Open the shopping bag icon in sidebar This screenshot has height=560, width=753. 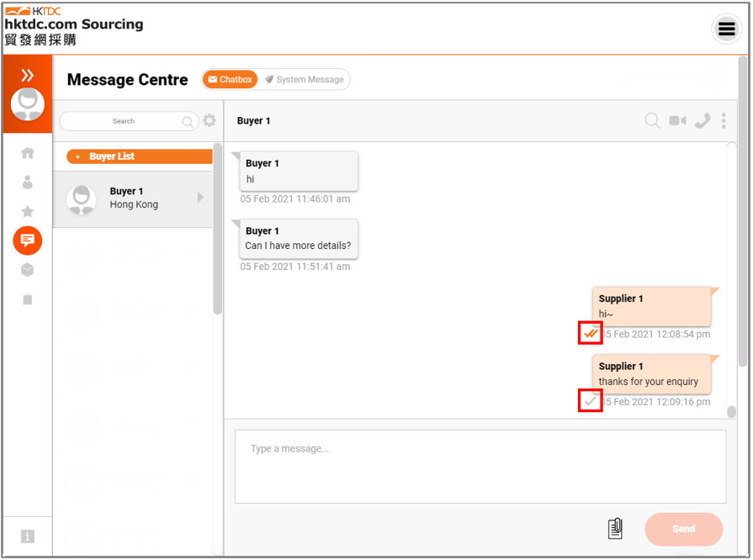(x=28, y=299)
